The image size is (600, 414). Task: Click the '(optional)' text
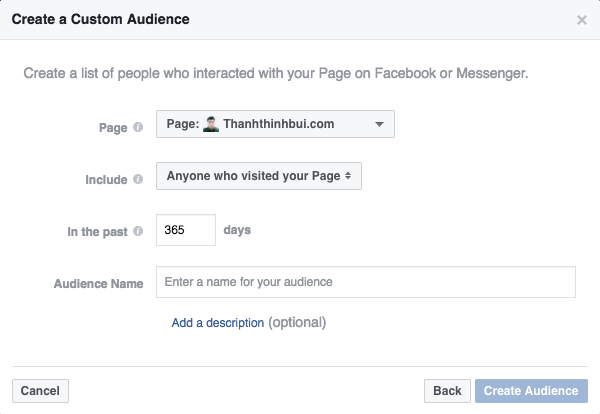297,323
